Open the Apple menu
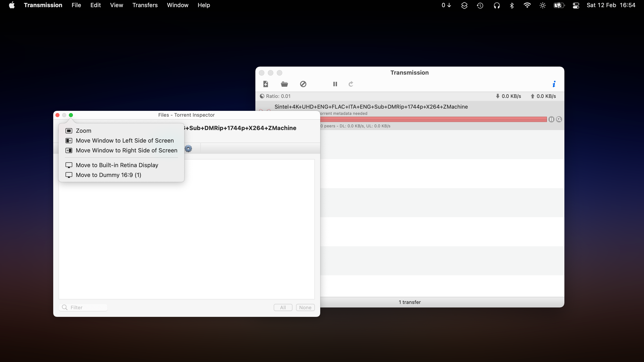Screen dimensions: 644x362 pos(12,5)
